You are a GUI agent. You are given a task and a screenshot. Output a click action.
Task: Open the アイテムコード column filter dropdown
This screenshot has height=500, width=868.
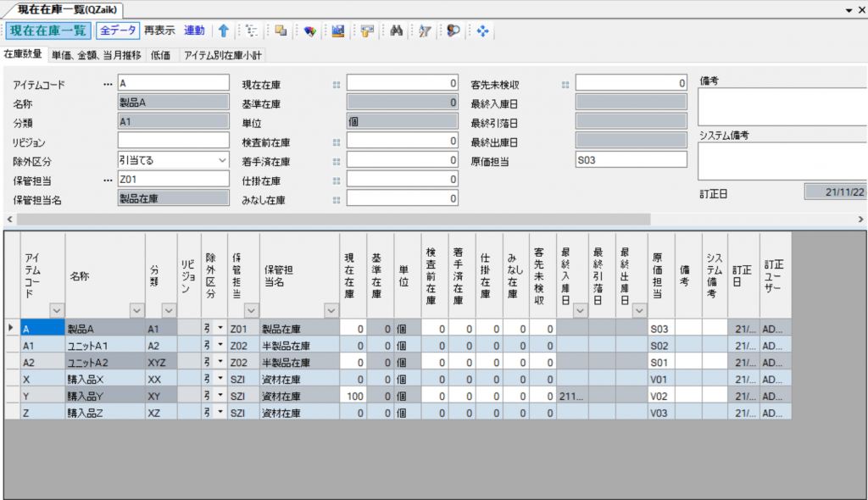click(57, 311)
